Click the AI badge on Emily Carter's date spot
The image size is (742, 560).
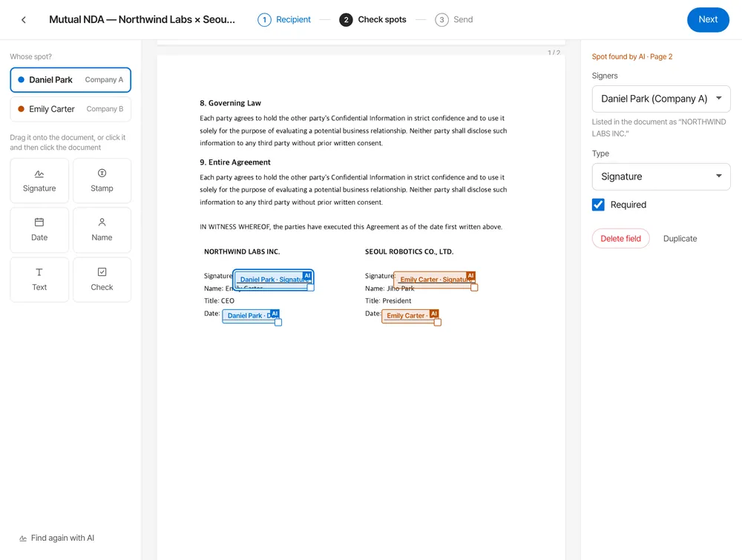(434, 313)
